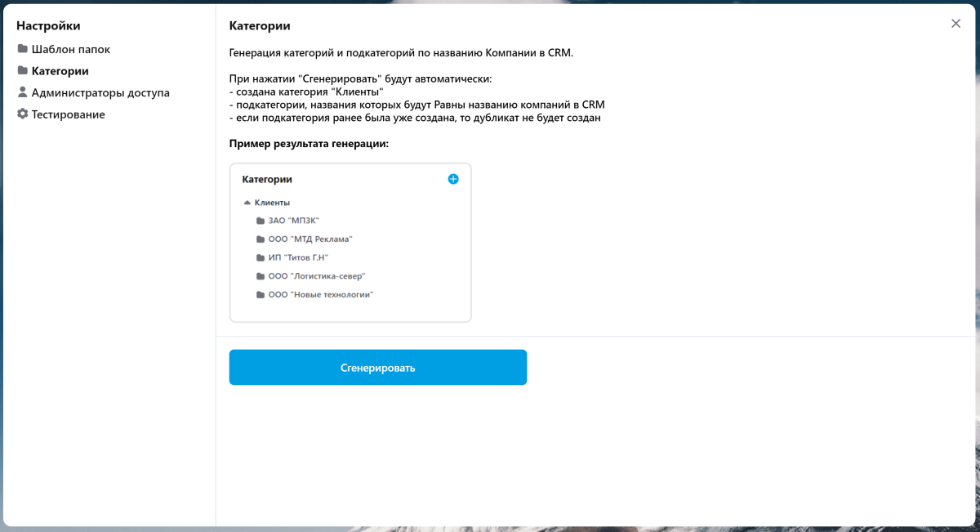Click the gear icon beside Тестирование
This screenshot has height=532, width=980.
[x=22, y=114]
